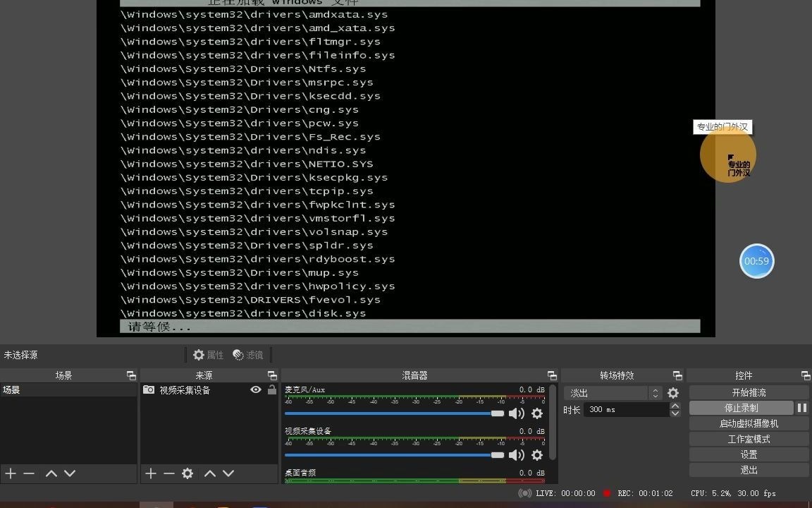Mute 麦克风/Aux with the speaker icon
This screenshot has width=812, height=508.
coord(517,413)
